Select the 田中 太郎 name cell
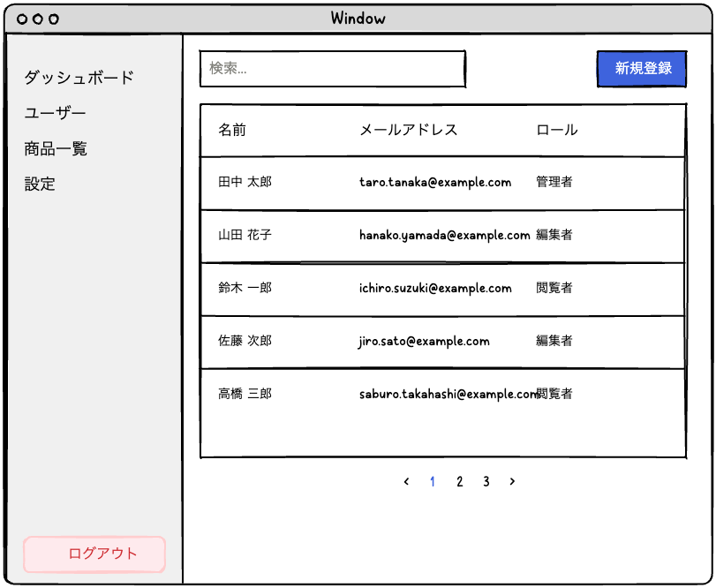716x588 pixels. pyautogui.click(x=245, y=182)
